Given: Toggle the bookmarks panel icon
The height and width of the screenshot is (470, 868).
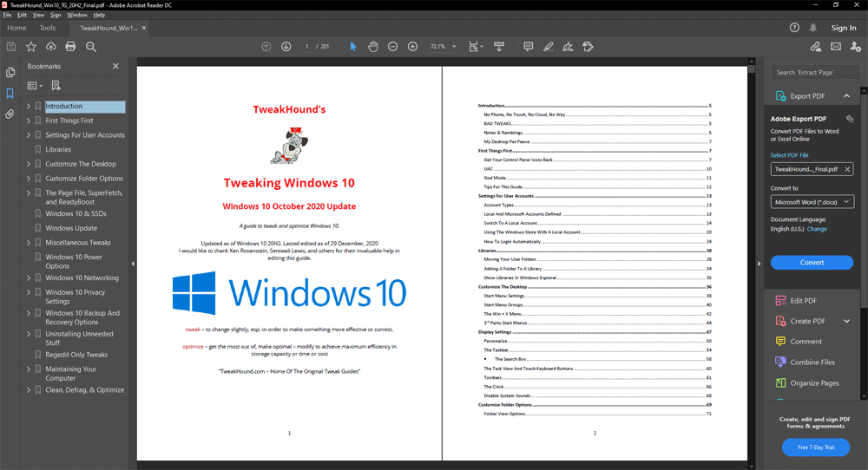Looking at the screenshot, I should click(10, 94).
